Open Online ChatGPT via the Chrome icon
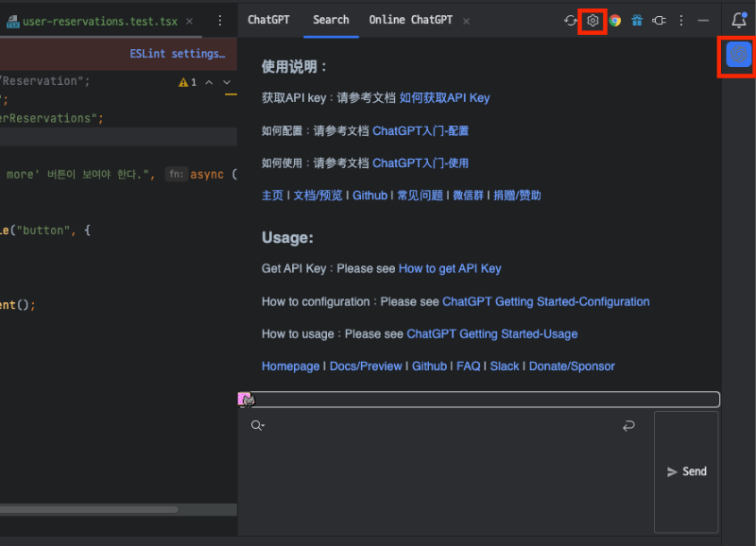Screen dimensions: 756x546 tap(615, 20)
